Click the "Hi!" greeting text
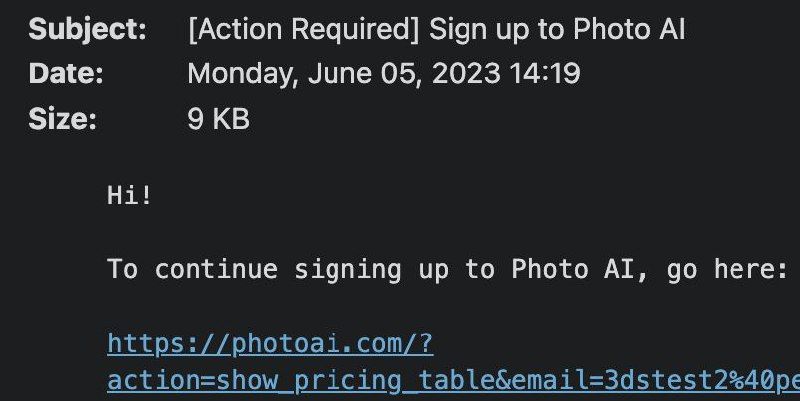This screenshot has width=800, height=401. tap(130, 195)
